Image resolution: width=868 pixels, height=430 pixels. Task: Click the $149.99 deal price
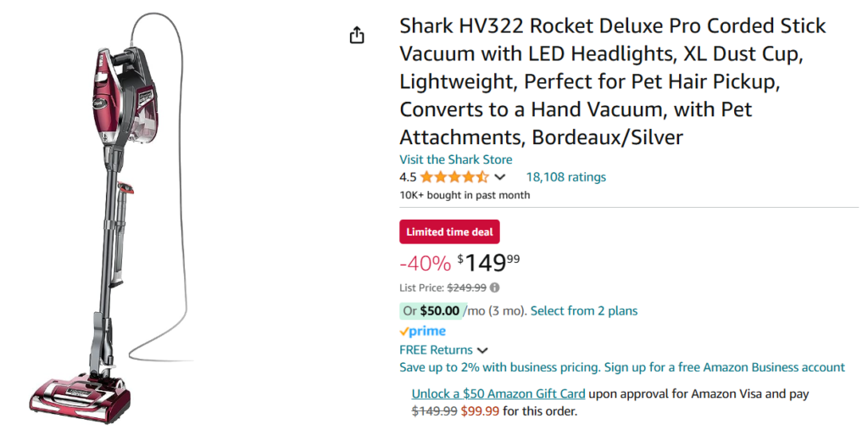488,262
